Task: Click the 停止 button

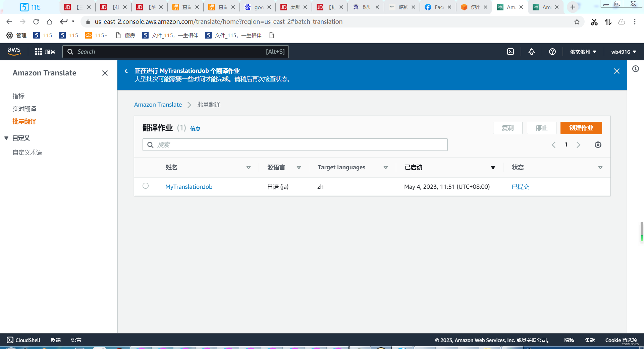Action: [x=541, y=128]
